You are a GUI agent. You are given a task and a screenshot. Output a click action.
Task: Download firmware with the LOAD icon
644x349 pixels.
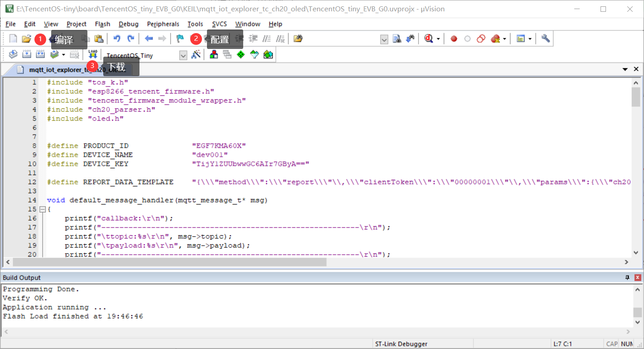pos(93,54)
